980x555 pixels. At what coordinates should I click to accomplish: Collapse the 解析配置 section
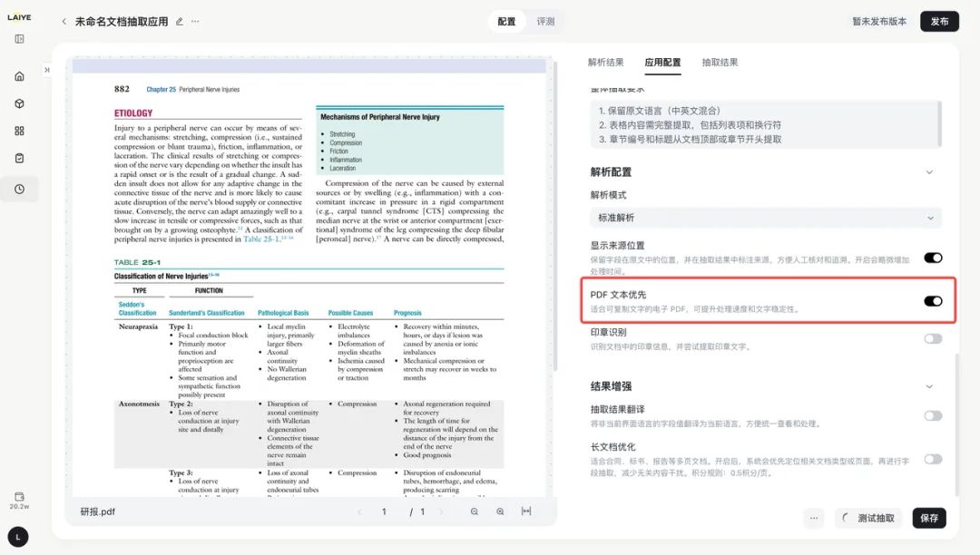click(x=929, y=172)
